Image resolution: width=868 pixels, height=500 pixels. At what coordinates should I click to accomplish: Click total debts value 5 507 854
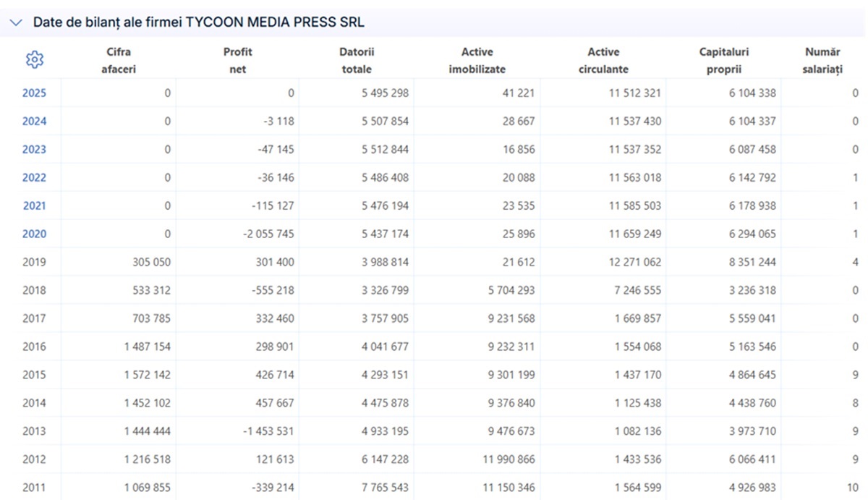(x=385, y=121)
